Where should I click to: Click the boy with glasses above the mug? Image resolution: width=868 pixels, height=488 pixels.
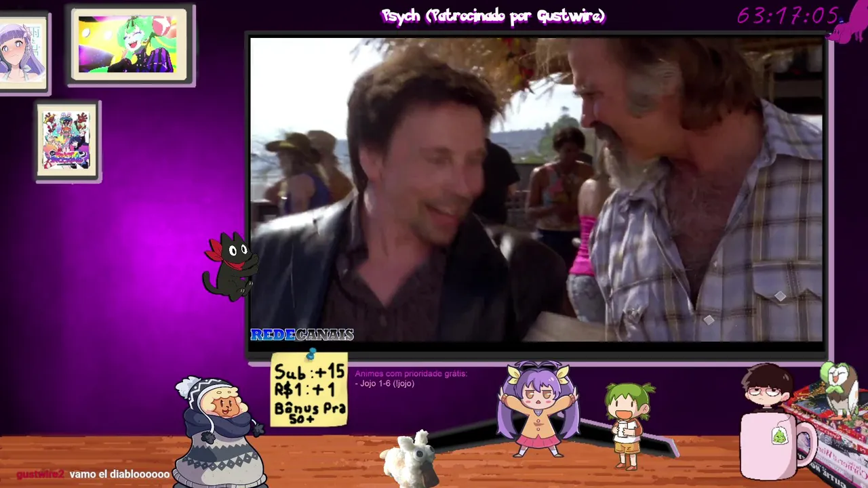pyautogui.click(x=767, y=388)
